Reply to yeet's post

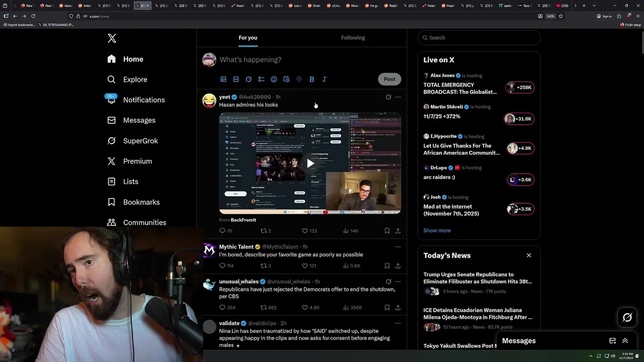pos(222,231)
